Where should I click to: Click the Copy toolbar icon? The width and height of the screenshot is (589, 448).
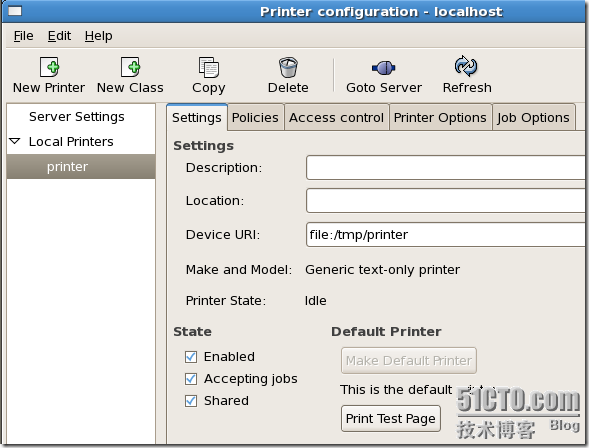(208, 67)
